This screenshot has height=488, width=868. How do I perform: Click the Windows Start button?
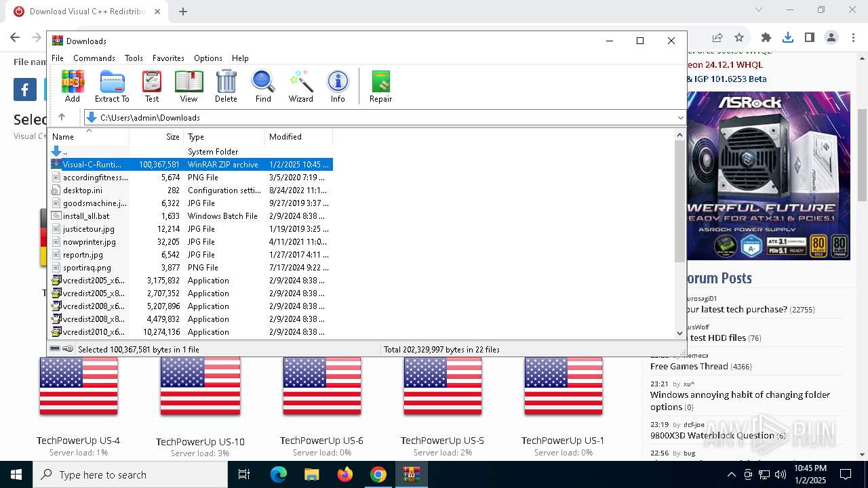tap(16, 474)
